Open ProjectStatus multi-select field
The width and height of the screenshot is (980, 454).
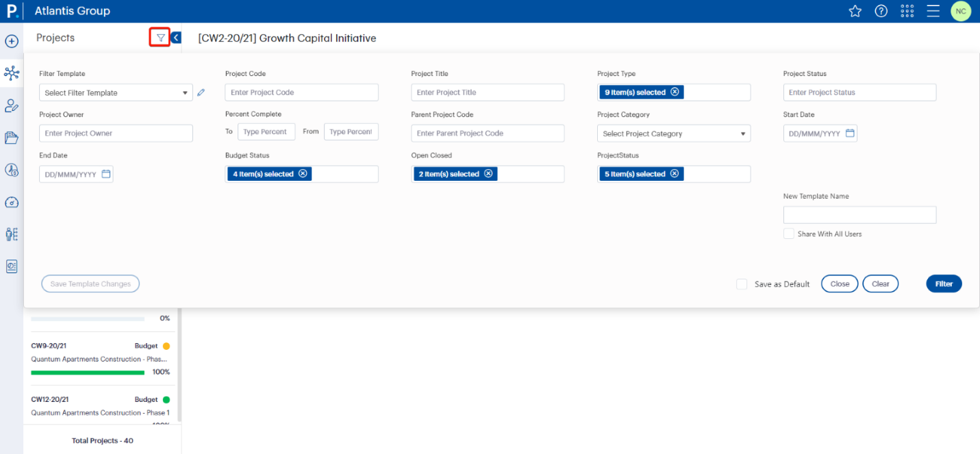click(674, 174)
